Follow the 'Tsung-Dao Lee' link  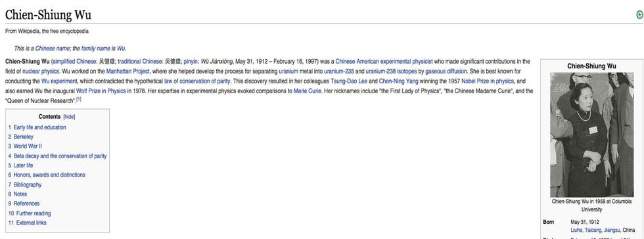click(349, 81)
